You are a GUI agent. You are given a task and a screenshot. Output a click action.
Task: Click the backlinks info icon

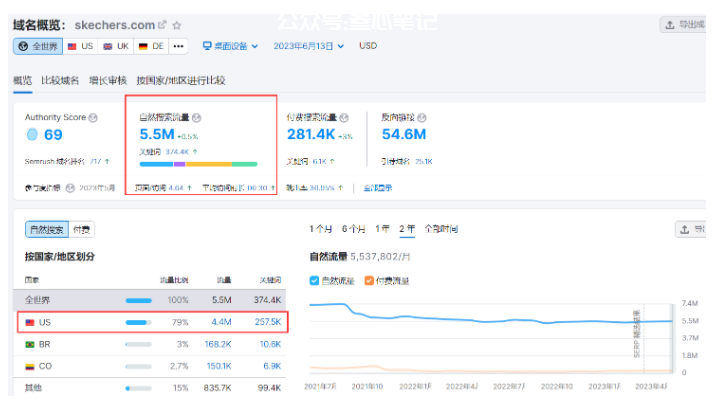pos(422,117)
